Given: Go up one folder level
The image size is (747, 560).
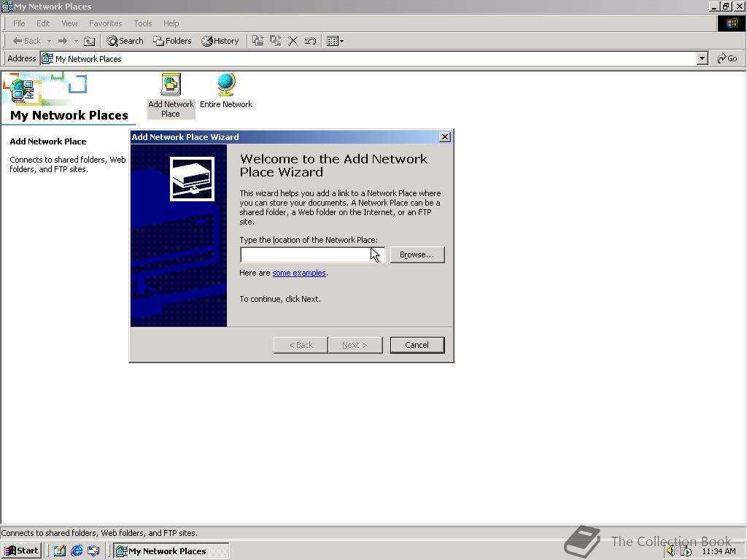Looking at the screenshot, I should click(89, 41).
